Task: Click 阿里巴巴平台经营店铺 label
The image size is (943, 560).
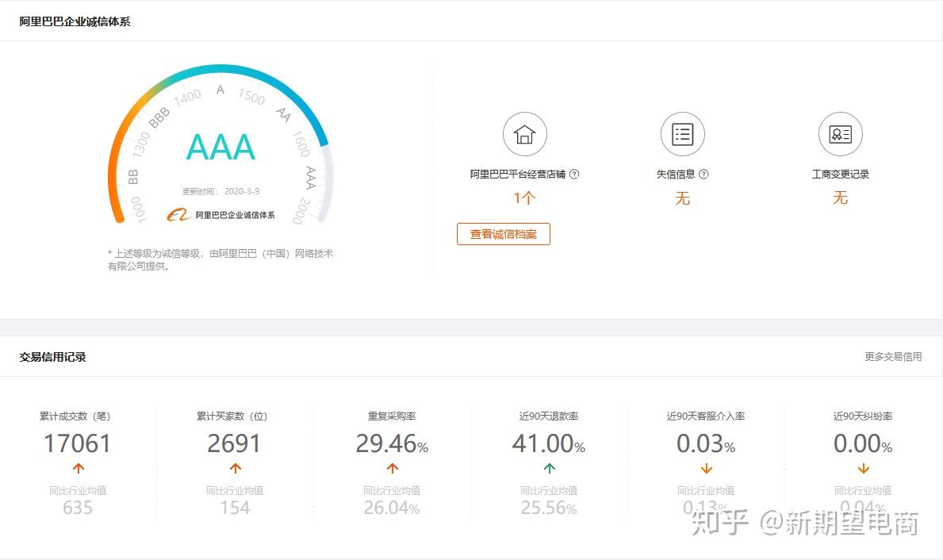Action: pos(518,174)
